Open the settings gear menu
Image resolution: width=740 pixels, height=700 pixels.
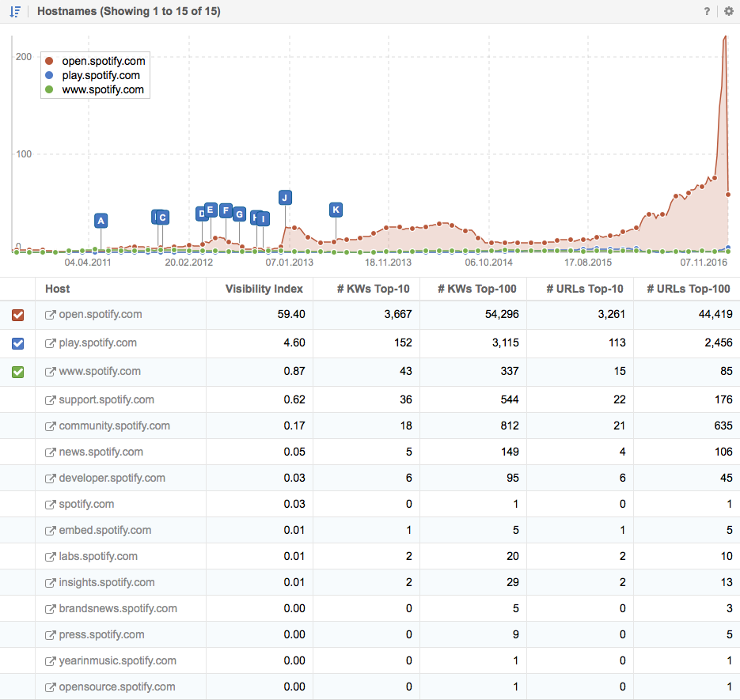pos(728,11)
